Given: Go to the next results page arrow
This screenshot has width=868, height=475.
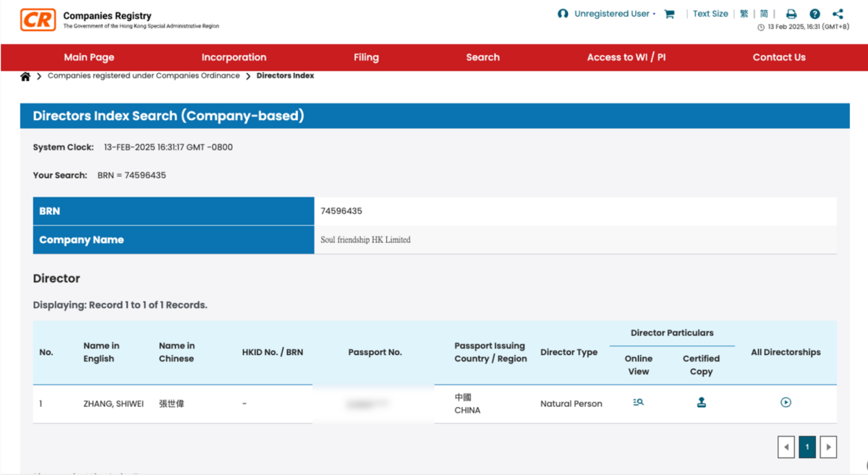Looking at the screenshot, I should 829,447.
